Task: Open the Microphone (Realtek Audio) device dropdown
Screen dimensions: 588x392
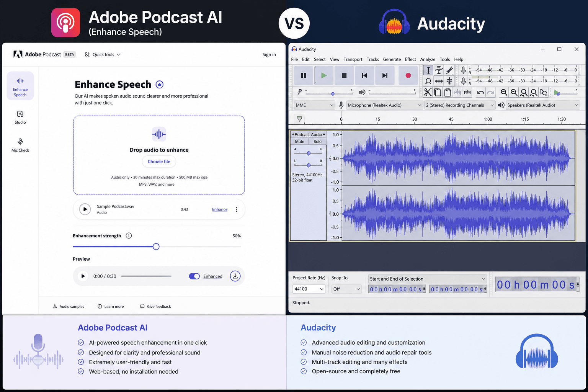Action: coord(384,105)
